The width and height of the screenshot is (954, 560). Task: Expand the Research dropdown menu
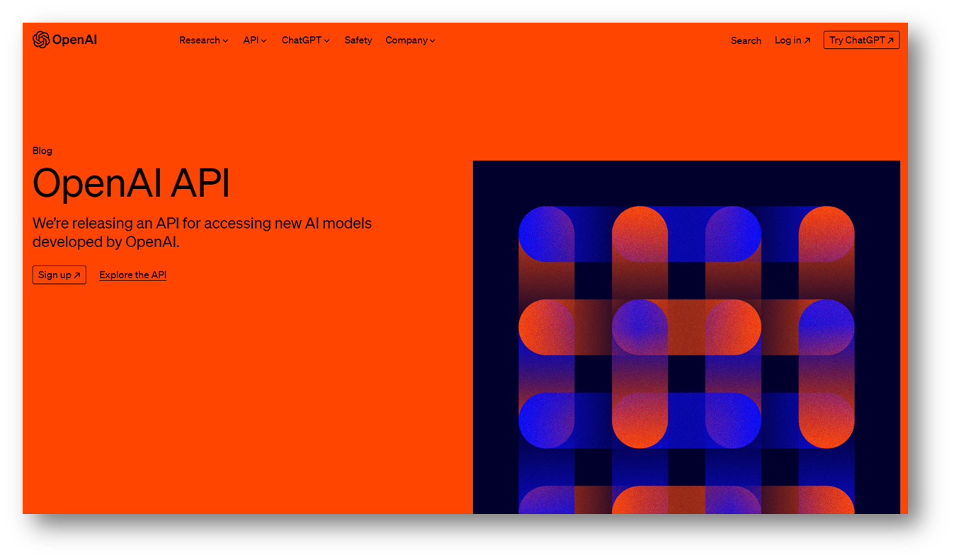203,40
